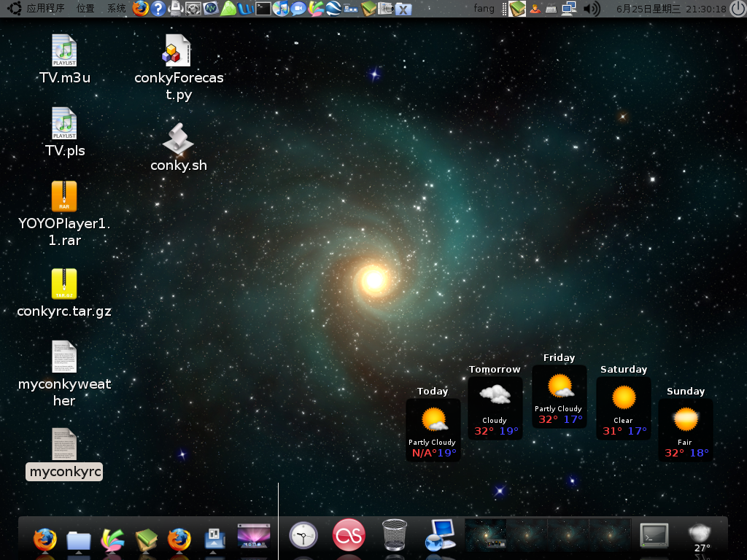Select the YOYOPlayer1.1.rar archive
Image resolution: width=747 pixels, height=560 pixels.
(x=64, y=214)
